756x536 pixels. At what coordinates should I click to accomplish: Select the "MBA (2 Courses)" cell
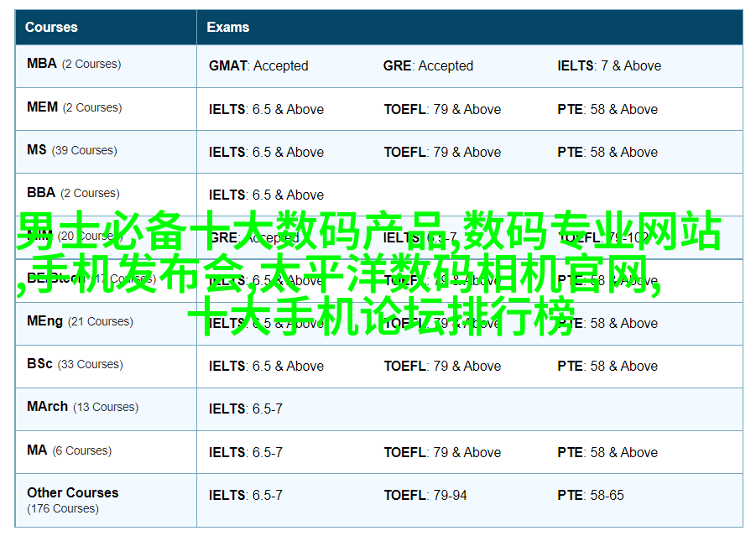pos(106,66)
